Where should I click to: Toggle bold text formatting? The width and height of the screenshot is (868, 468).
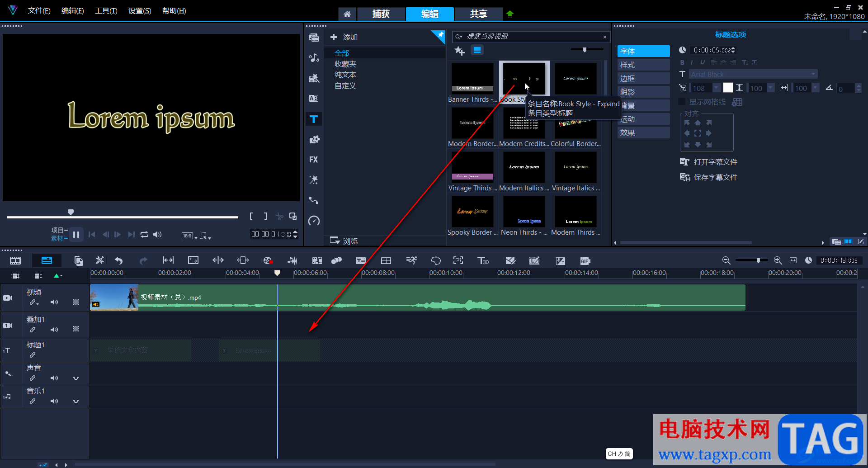(682, 62)
